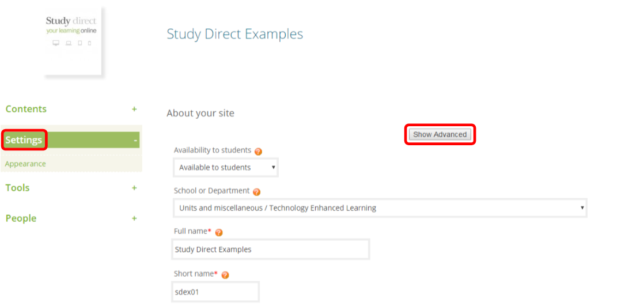Image resolution: width=644 pixels, height=306 pixels.
Task: Expand the Tools menu plus icon
Action: click(x=134, y=188)
